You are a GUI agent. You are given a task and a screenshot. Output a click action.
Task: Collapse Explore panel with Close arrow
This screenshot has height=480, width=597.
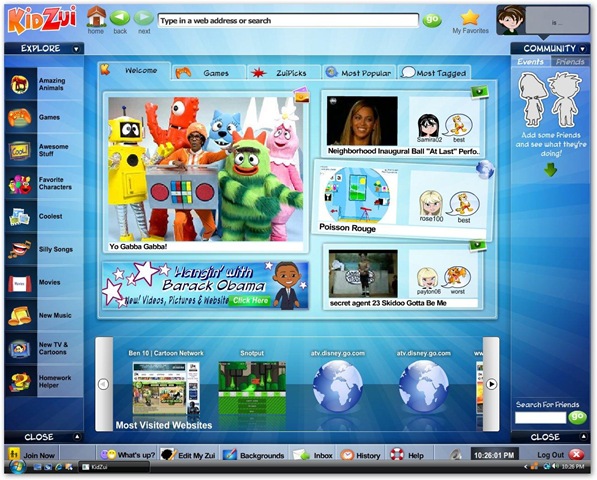click(x=77, y=437)
